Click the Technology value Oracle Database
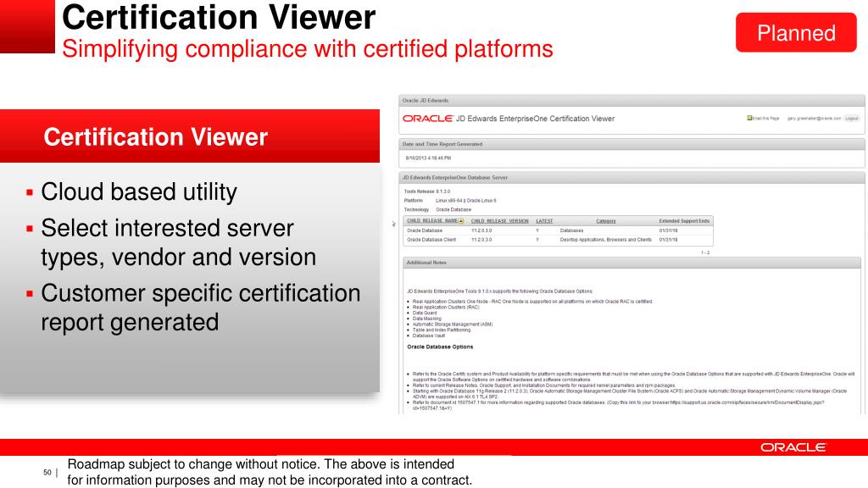 [453, 210]
